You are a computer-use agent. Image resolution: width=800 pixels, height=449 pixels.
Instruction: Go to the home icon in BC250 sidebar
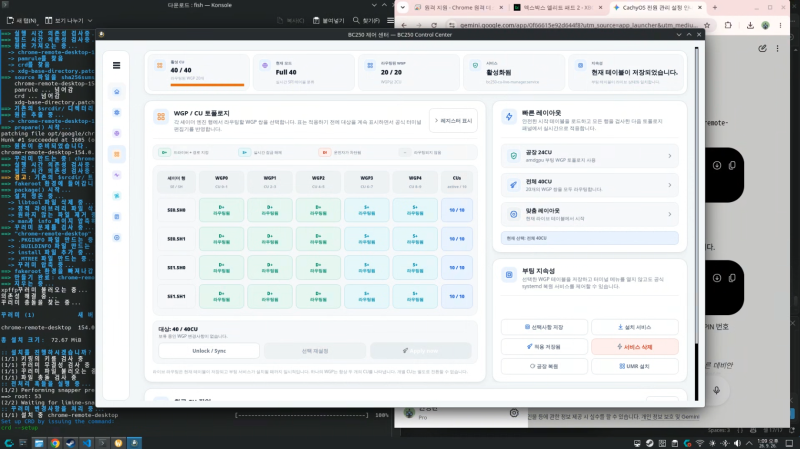[x=116, y=91]
